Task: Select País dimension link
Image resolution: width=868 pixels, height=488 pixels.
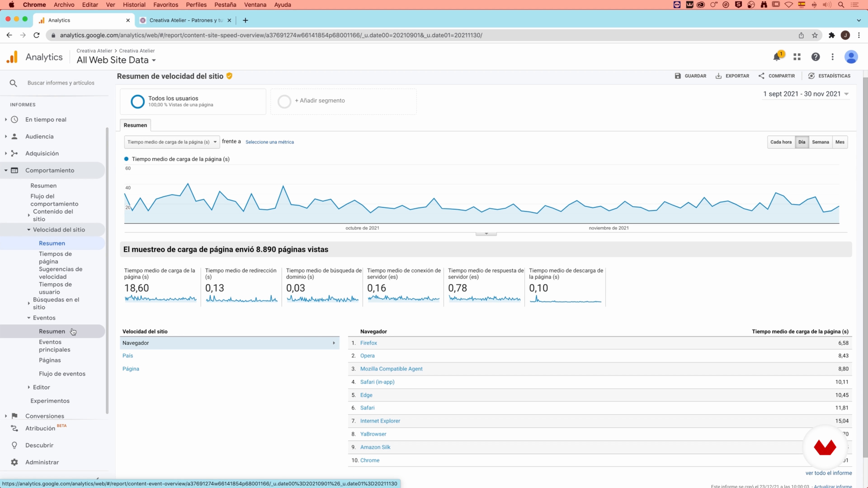Action: (x=128, y=356)
